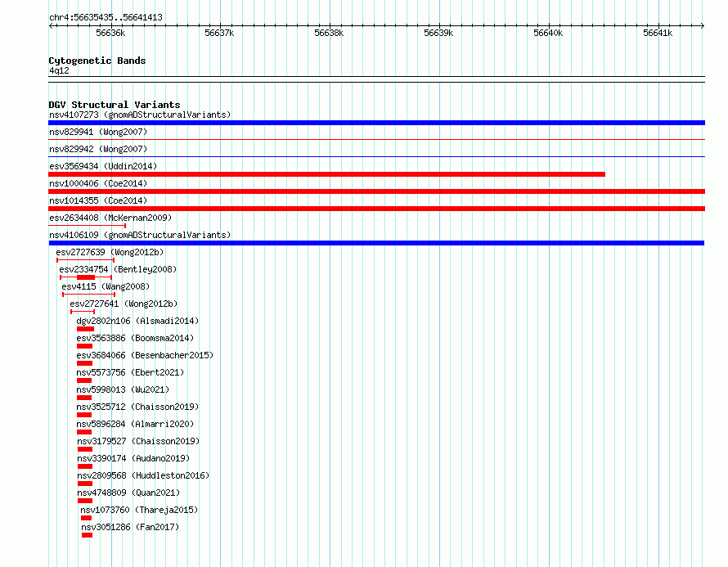Click the dgv2802n106 (Alsmadi2014) label
Image resolution: width=728 pixels, height=567 pixels.
point(137,321)
